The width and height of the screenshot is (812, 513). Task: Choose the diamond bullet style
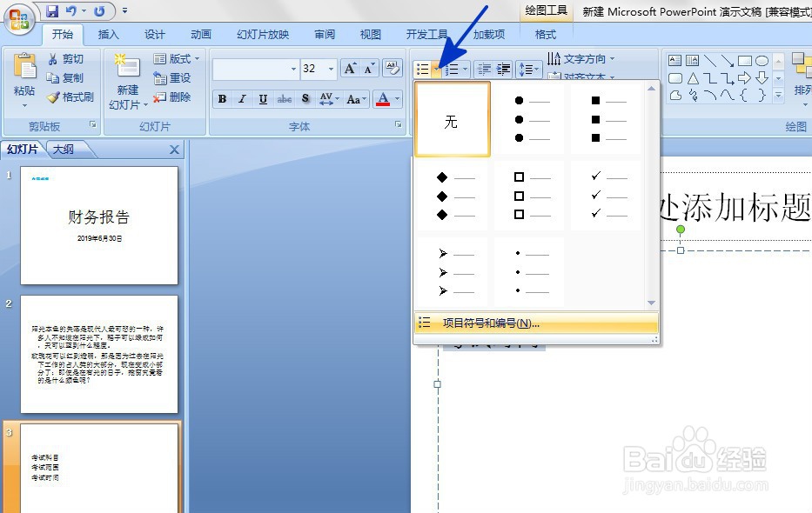(x=452, y=196)
